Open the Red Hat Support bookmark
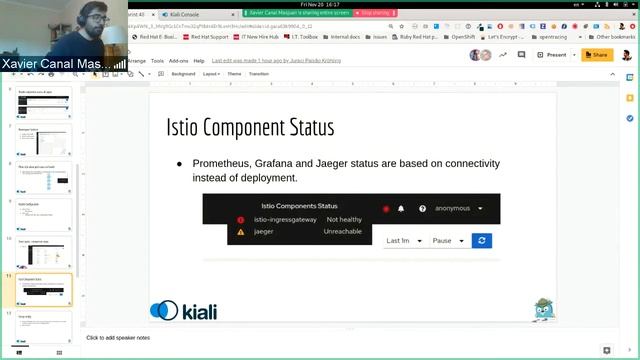 tap(206, 37)
